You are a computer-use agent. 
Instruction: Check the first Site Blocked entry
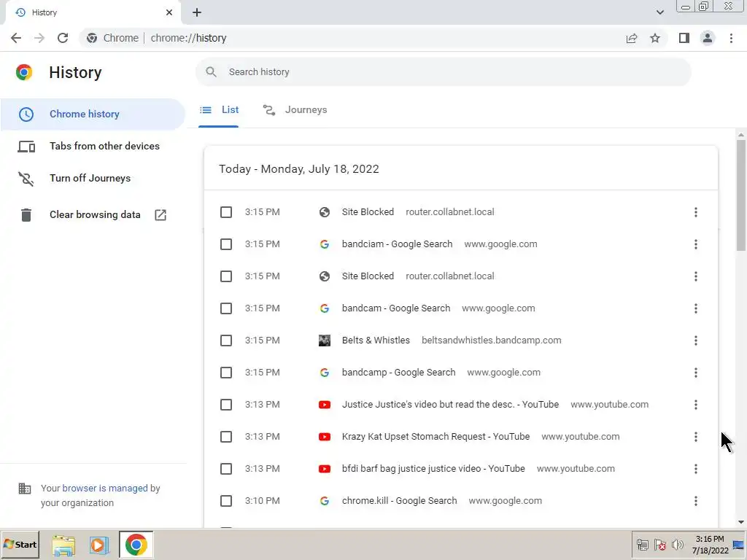pos(226,212)
